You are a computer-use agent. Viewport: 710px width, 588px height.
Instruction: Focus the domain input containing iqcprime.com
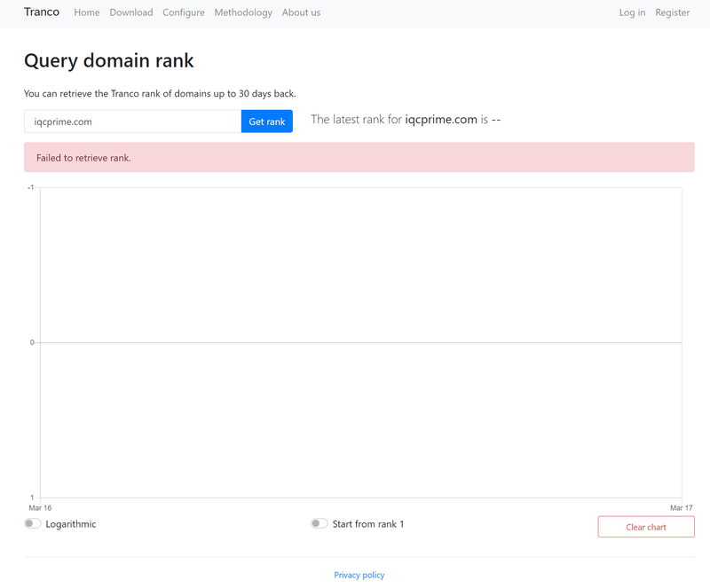pyautogui.click(x=132, y=122)
